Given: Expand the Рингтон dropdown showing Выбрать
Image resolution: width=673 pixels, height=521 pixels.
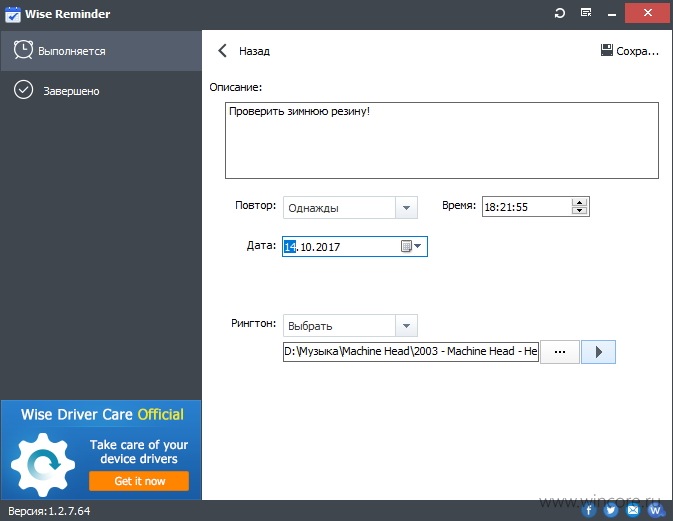Looking at the screenshot, I should (x=350, y=326).
